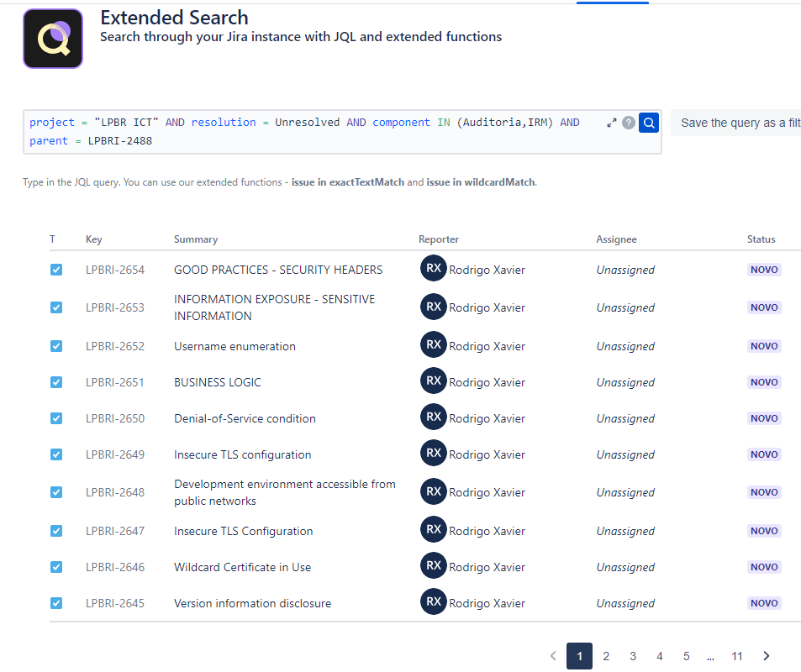The image size is (801, 672).
Task: Click RX avatar in LPBRI-2646 row
Action: (433, 565)
